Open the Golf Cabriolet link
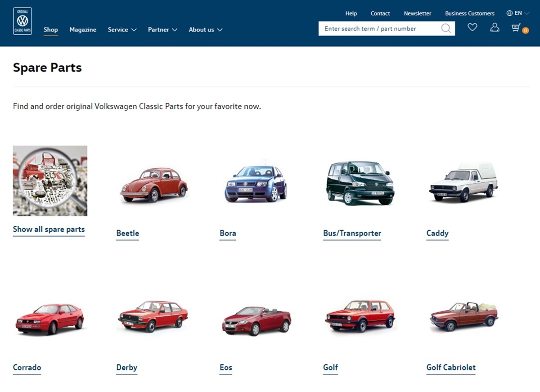This screenshot has width=540, height=392. point(451,367)
